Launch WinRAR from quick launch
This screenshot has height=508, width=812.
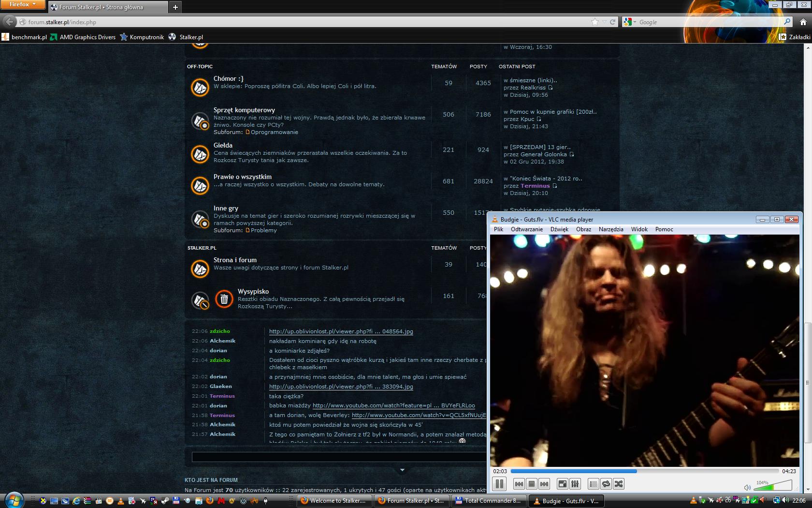click(x=87, y=501)
